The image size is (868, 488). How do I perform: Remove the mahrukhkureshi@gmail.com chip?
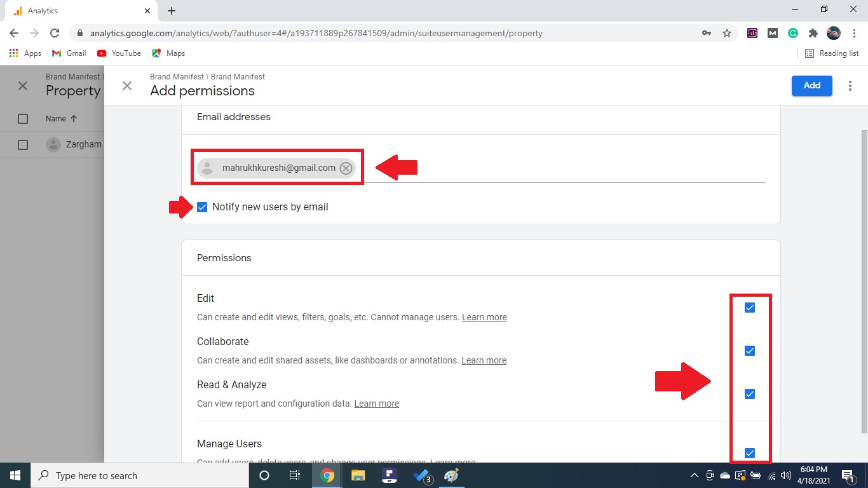tap(346, 168)
